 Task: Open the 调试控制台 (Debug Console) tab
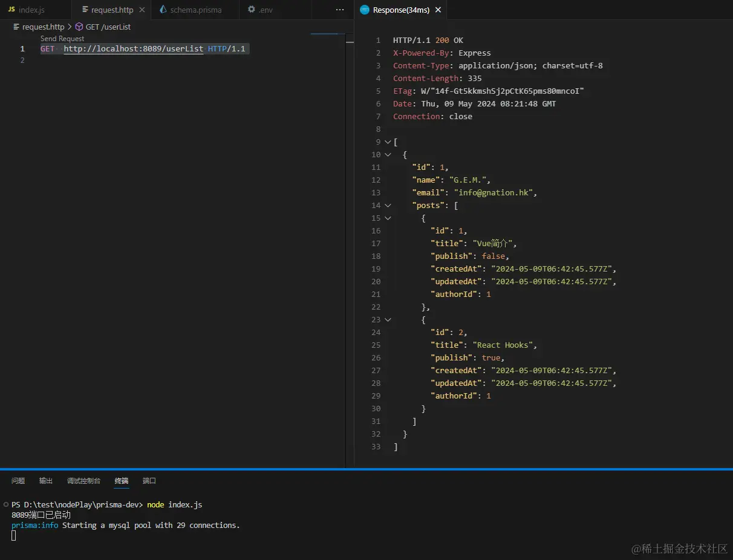[83, 481]
